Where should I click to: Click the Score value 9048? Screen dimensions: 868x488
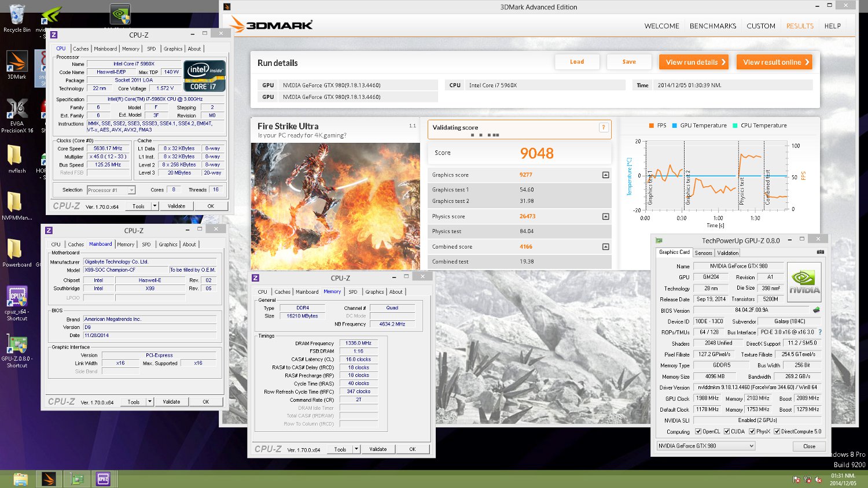coord(536,153)
